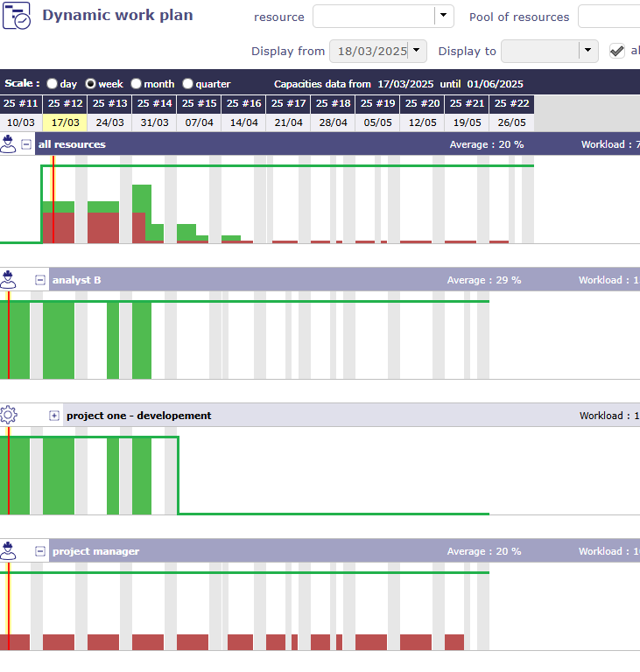Viewport: 640px width, 672px height.
Task: Expand the project one - developement row
Action: click(54, 416)
